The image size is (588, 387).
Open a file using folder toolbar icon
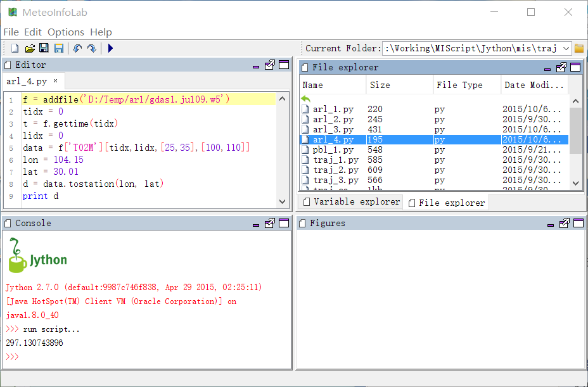tap(30, 48)
